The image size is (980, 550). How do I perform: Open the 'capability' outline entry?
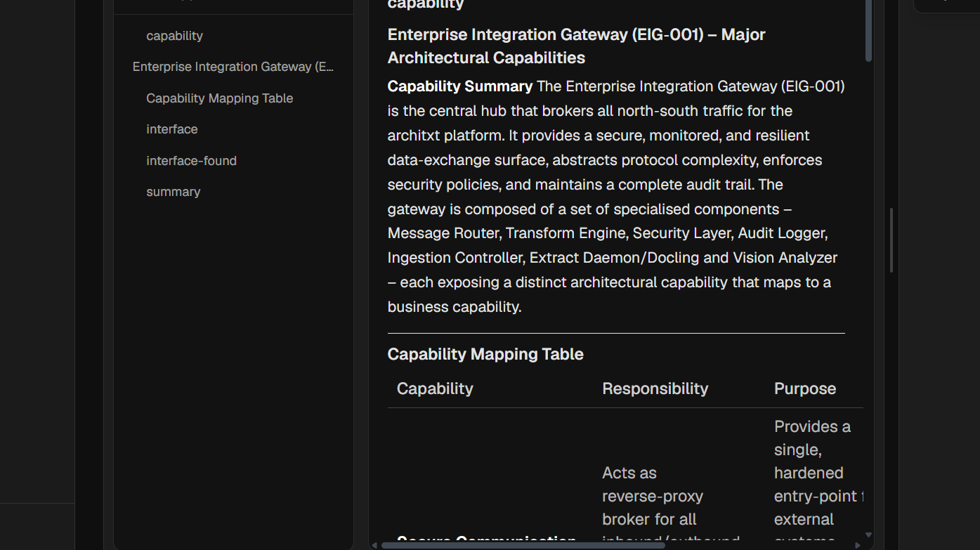click(174, 36)
